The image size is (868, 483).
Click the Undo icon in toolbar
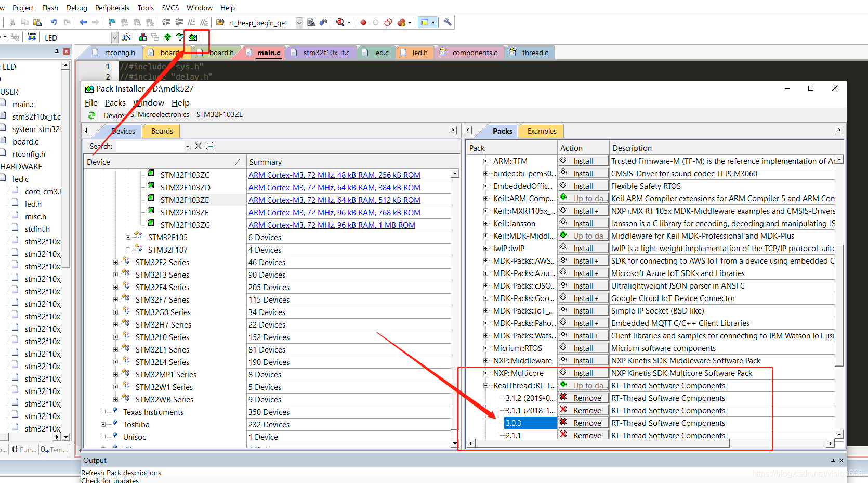[54, 22]
